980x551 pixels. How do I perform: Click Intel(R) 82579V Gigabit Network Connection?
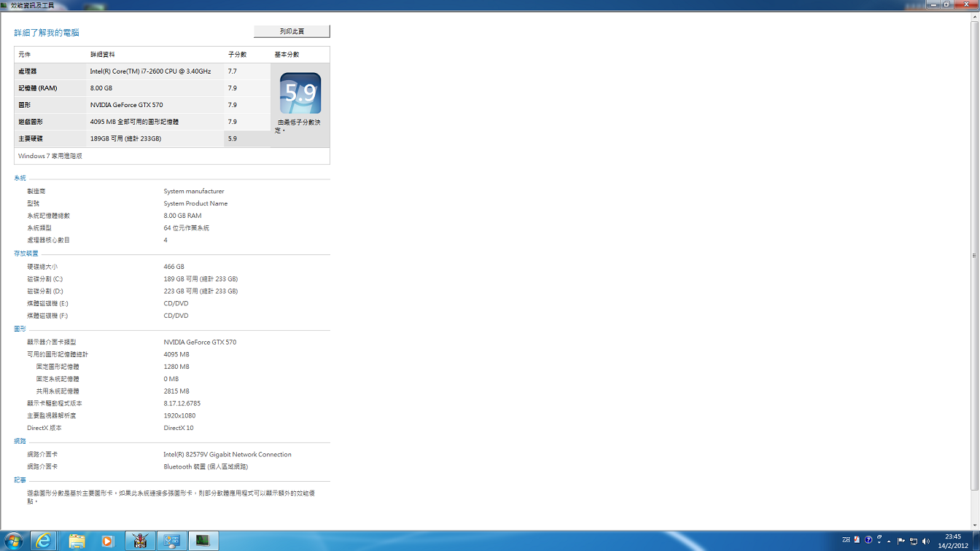click(x=227, y=454)
